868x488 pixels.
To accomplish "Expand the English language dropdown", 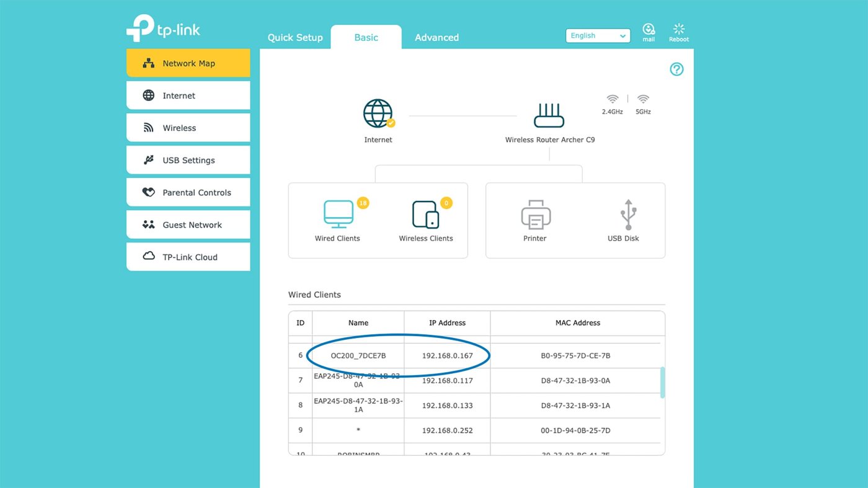I will coord(598,36).
